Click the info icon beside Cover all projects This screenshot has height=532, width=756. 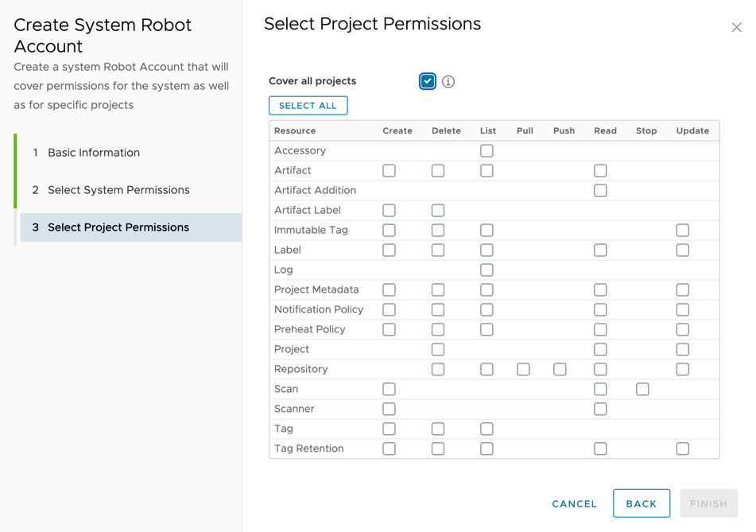pos(448,81)
